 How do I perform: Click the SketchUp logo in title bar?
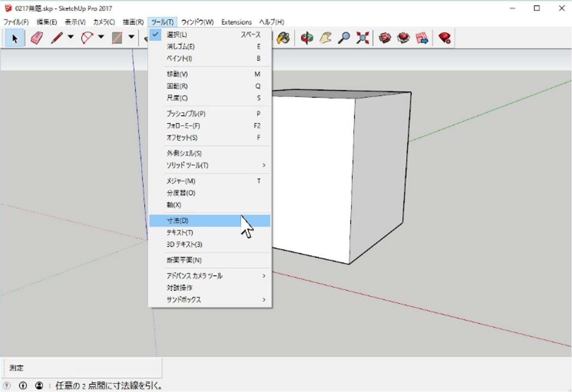[8, 8]
